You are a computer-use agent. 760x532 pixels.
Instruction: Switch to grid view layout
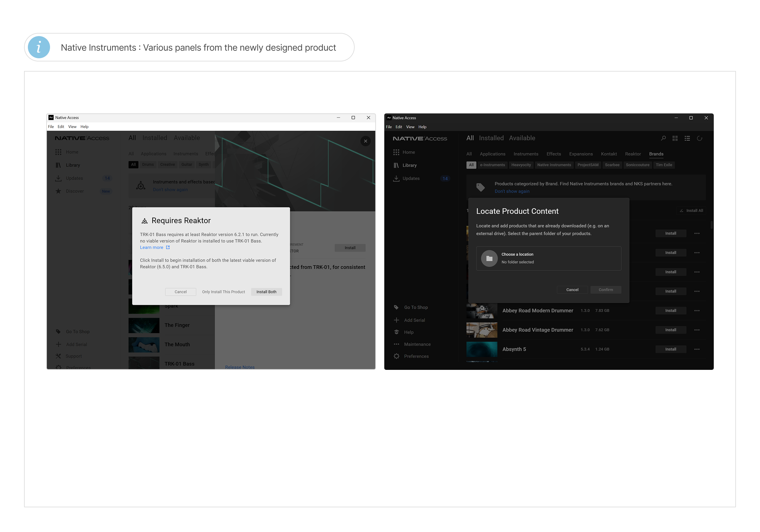[675, 138]
